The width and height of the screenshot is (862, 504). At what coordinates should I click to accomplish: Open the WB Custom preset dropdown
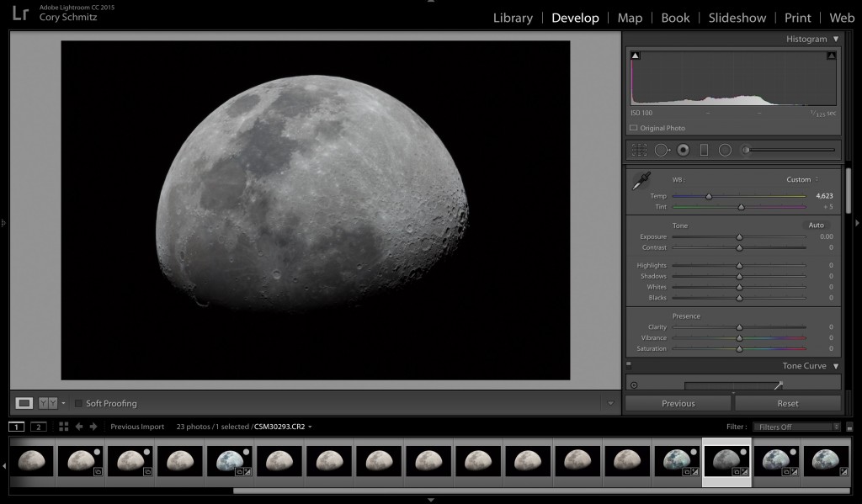point(802,179)
